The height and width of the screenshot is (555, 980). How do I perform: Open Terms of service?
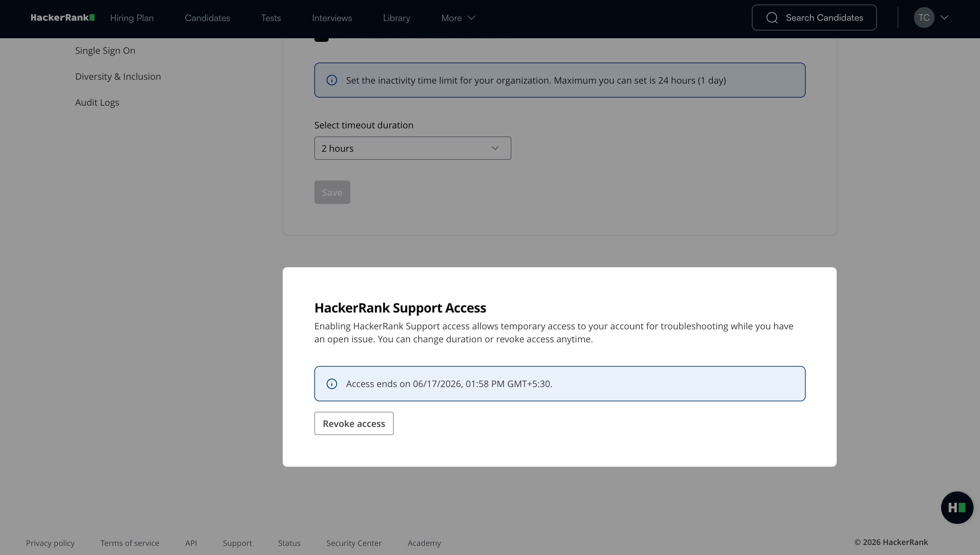click(130, 543)
